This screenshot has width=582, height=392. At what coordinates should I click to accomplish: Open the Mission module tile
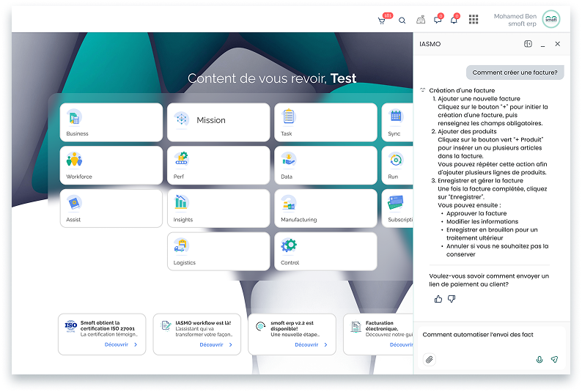(218, 122)
